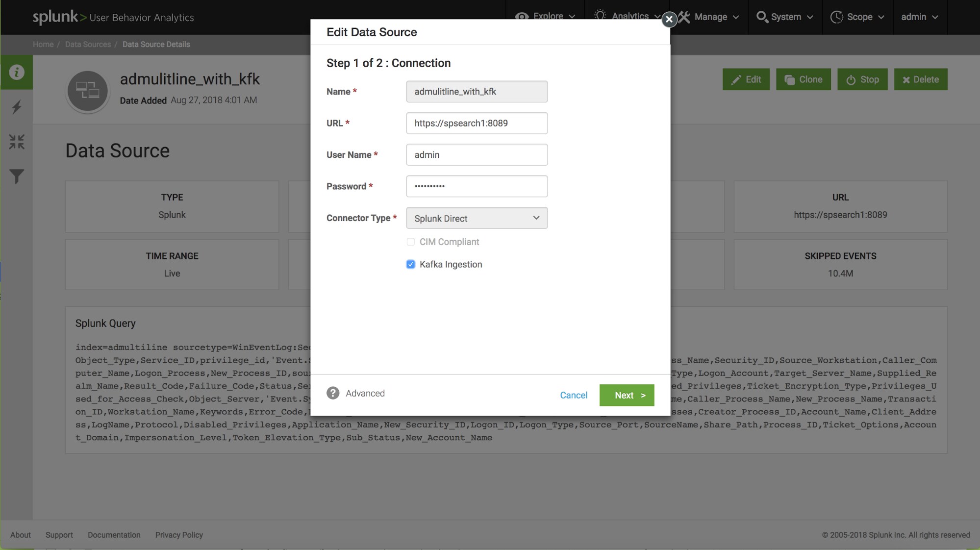This screenshot has height=550, width=980.
Task: Open the System menu
Action: coord(785,17)
